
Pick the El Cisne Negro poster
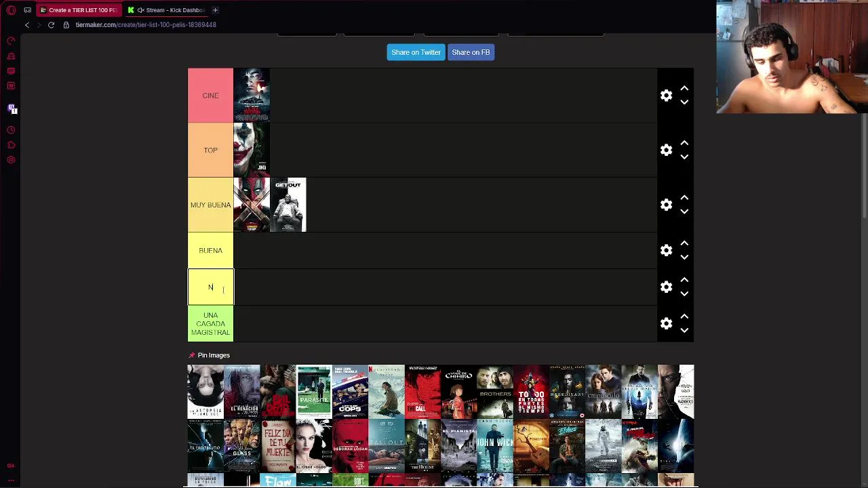[314, 446]
